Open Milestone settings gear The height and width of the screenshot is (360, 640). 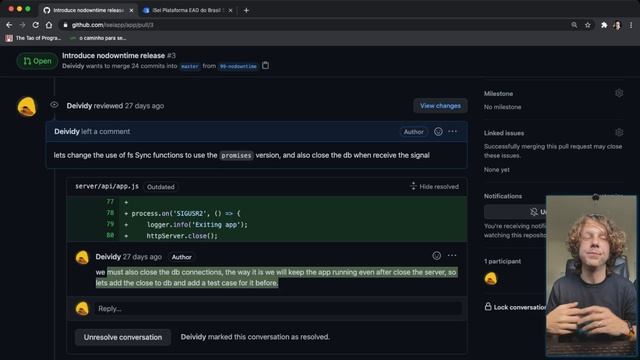(619, 93)
